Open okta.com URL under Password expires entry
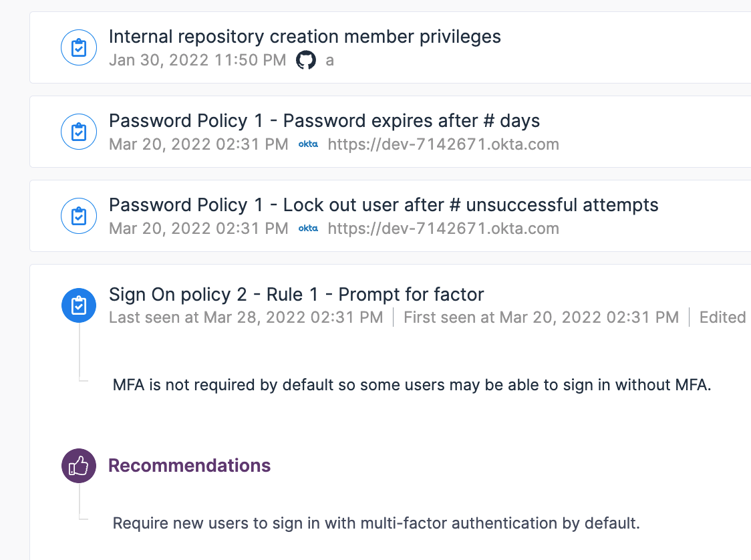Screen dimensions: 751x560 point(444,144)
